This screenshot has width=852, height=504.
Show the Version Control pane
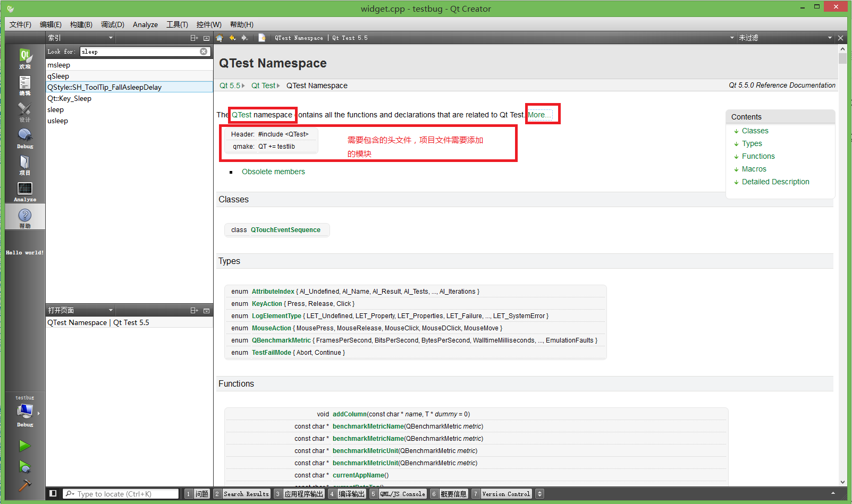click(x=502, y=493)
